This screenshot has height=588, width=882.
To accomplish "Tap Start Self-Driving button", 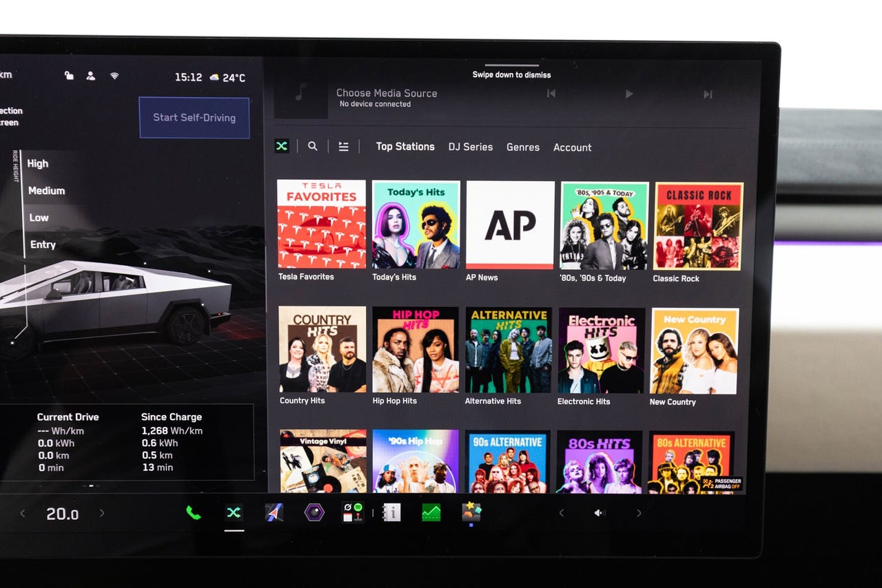I will (194, 117).
